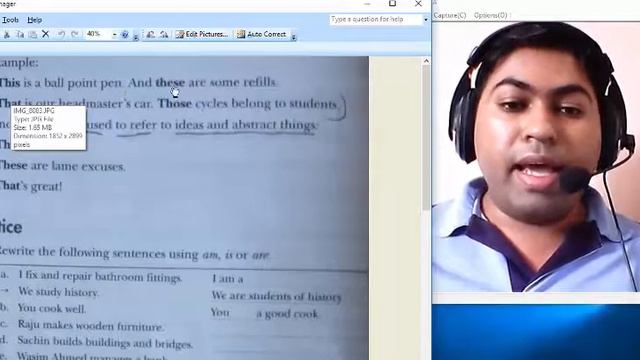Click the sentence "You cook well."
Viewport: 640px width, 360px height.
[52, 309]
